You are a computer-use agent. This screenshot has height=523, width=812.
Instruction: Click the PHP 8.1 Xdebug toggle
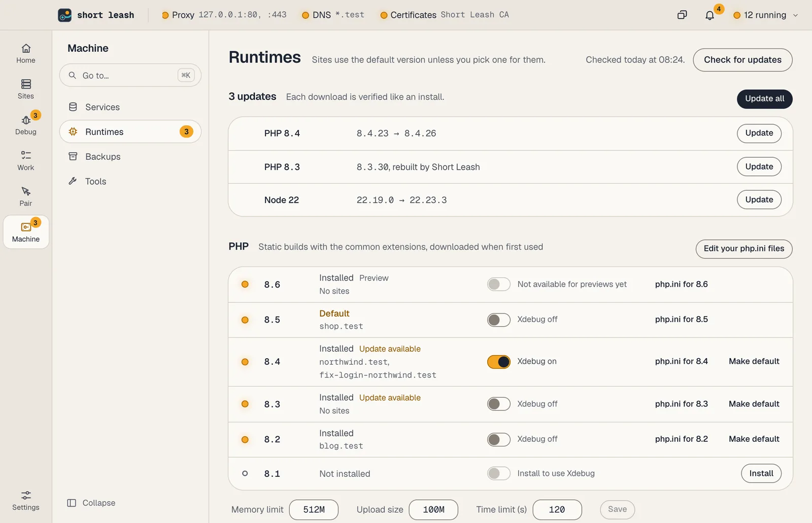tap(498, 473)
